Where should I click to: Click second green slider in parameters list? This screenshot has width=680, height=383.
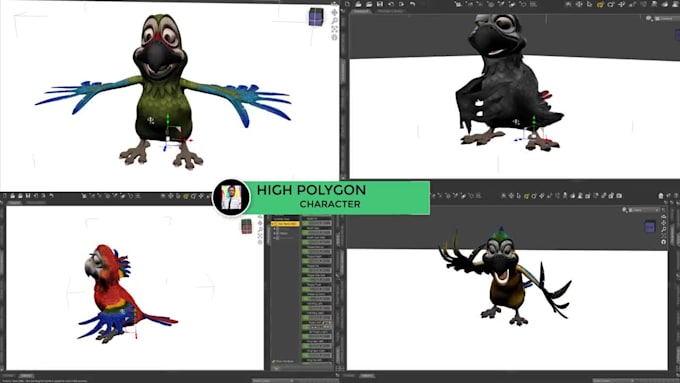point(317,232)
